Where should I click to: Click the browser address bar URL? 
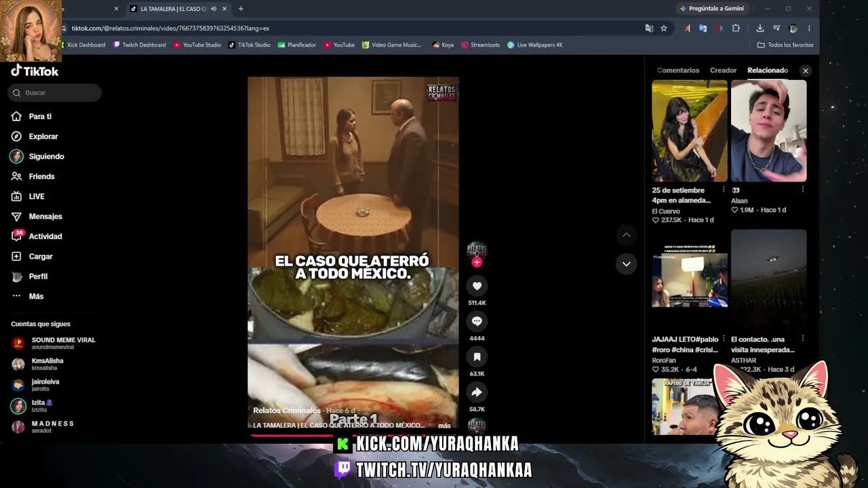[x=170, y=28]
